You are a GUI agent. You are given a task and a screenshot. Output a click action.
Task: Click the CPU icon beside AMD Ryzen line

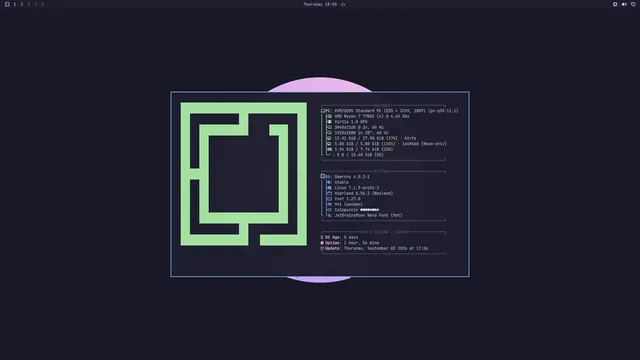click(x=329, y=116)
